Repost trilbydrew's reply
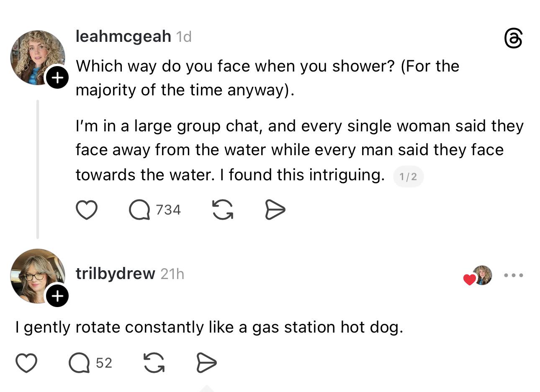This screenshot has height=392, width=540. pyautogui.click(x=154, y=363)
